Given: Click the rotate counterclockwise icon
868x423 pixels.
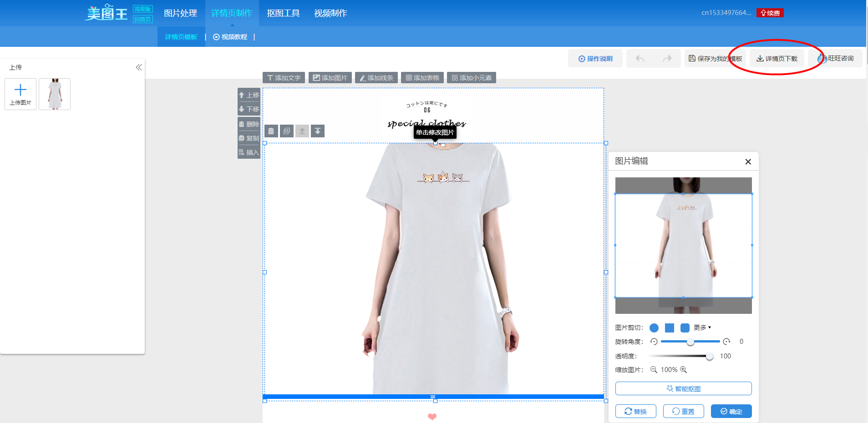Looking at the screenshot, I should point(654,342).
